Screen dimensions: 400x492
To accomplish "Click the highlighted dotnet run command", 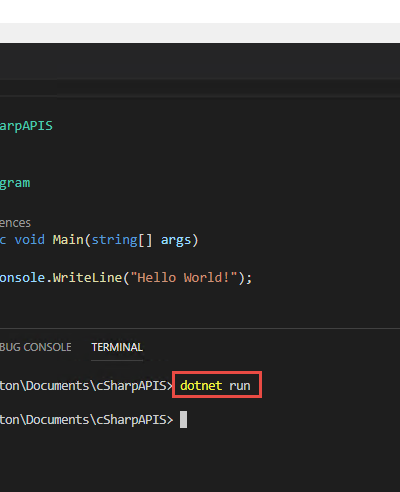I will click(215, 386).
